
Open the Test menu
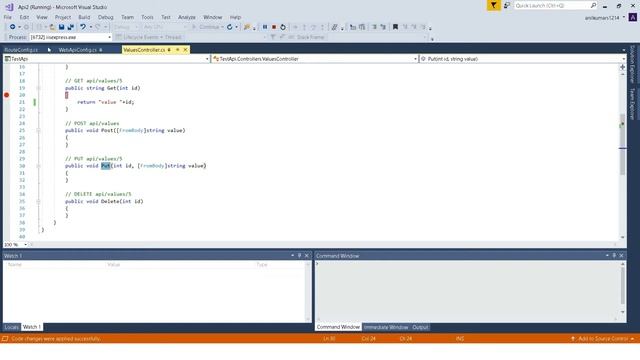pyautogui.click(x=166, y=17)
